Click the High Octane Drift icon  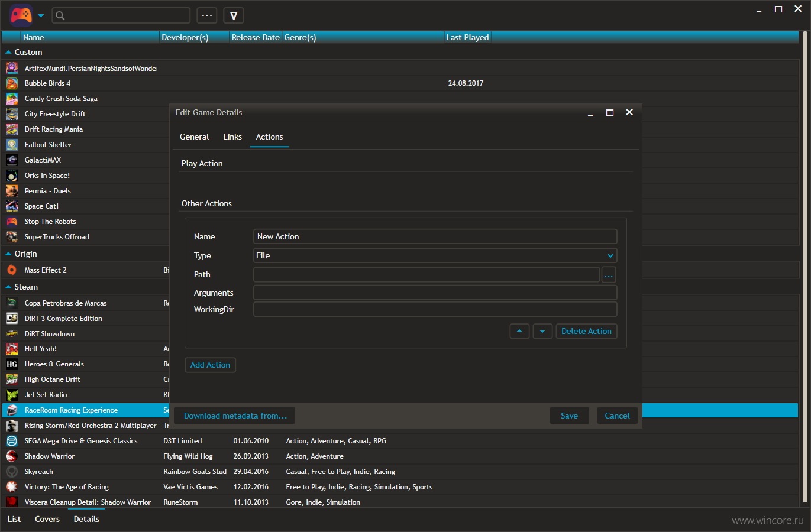[12, 379]
